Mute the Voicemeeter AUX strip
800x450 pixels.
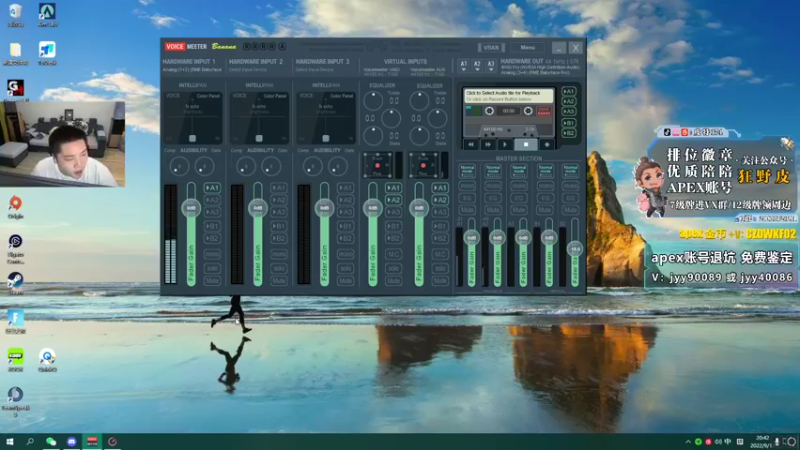click(x=440, y=281)
